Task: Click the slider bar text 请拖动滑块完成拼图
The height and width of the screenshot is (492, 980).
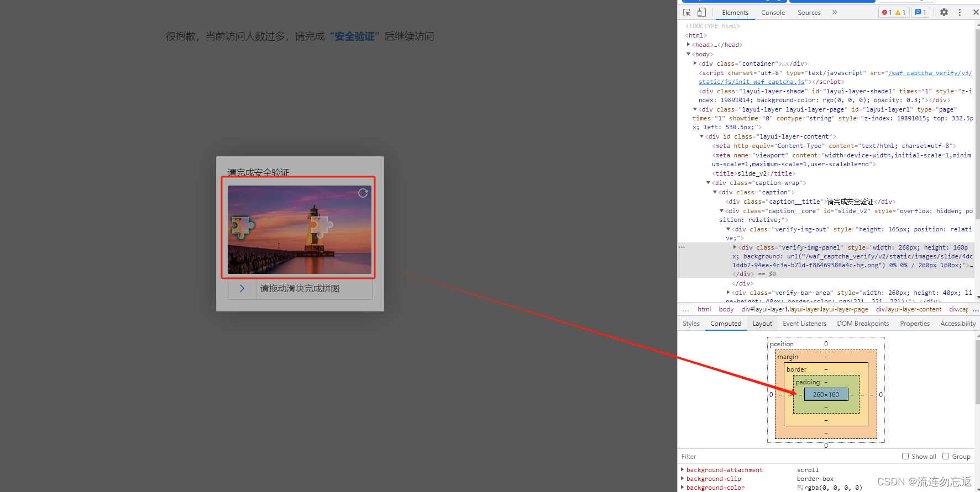Action: 300,289
